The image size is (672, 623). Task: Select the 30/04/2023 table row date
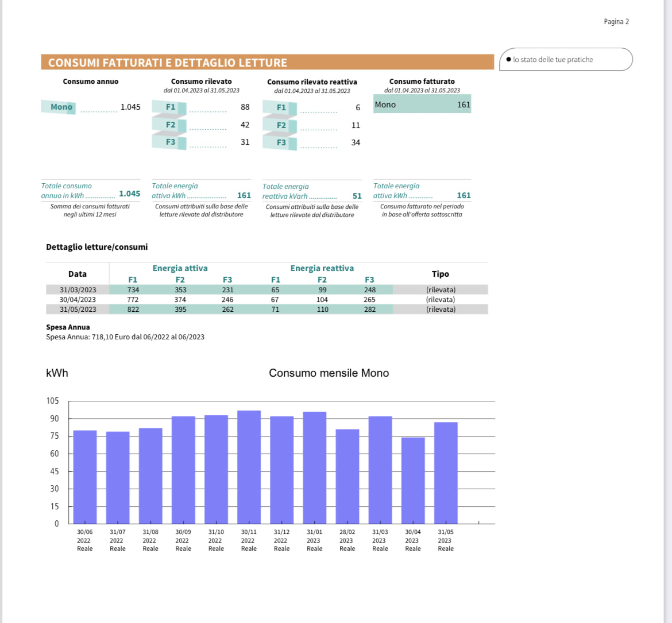click(78, 300)
